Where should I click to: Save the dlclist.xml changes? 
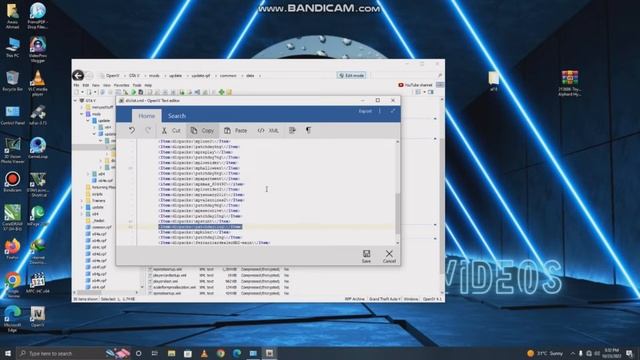(x=367, y=256)
